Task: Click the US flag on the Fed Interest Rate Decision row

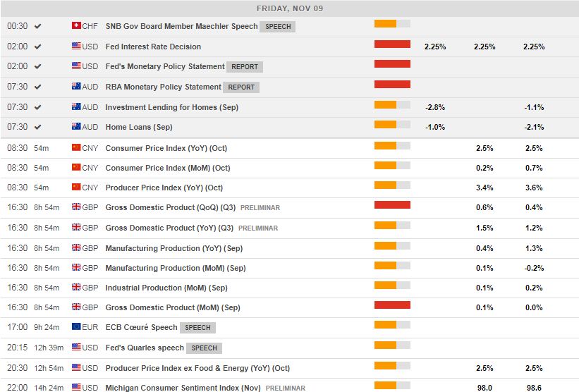Action: [x=76, y=47]
